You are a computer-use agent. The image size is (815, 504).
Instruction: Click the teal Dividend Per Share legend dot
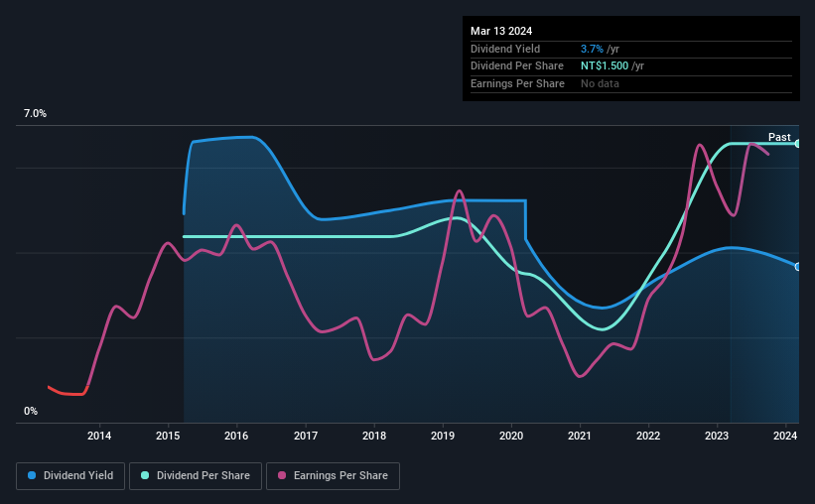click(x=145, y=475)
